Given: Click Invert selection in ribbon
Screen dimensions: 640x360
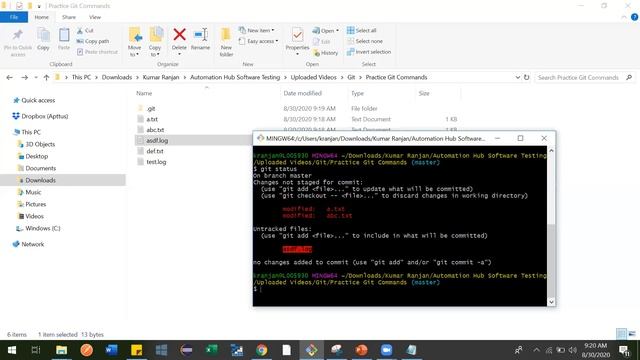Looking at the screenshot, I should click(369, 52).
